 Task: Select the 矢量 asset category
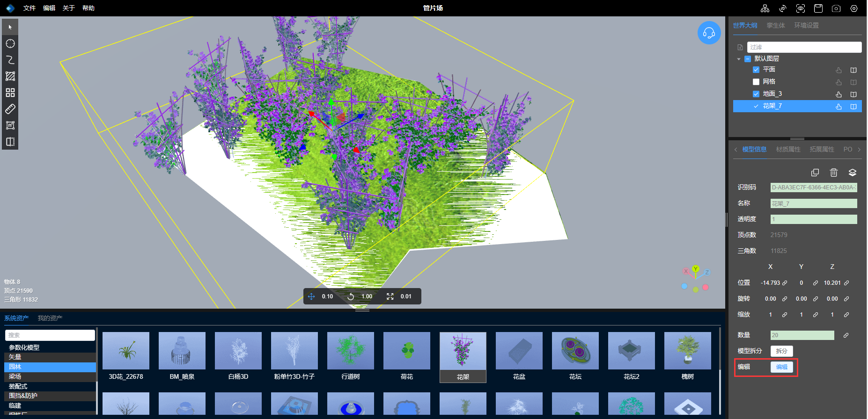pyautogui.click(x=50, y=357)
